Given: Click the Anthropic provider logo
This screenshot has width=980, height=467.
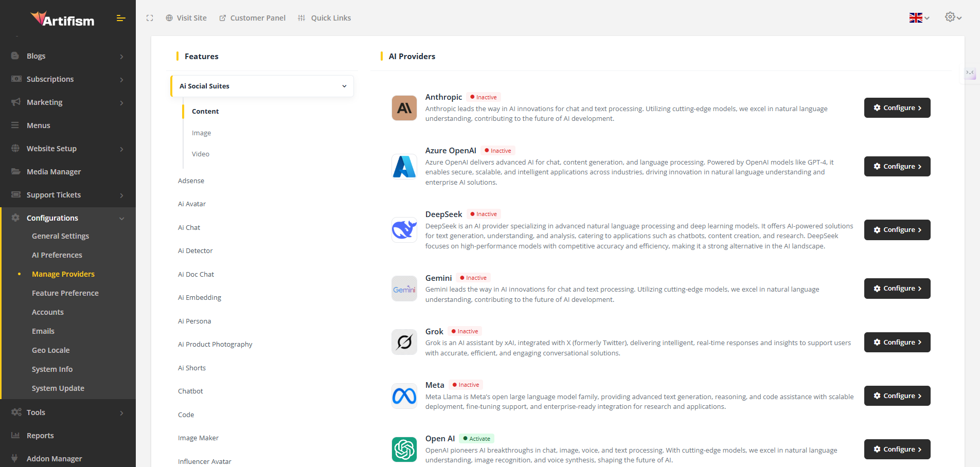Looking at the screenshot, I should [404, 108].
